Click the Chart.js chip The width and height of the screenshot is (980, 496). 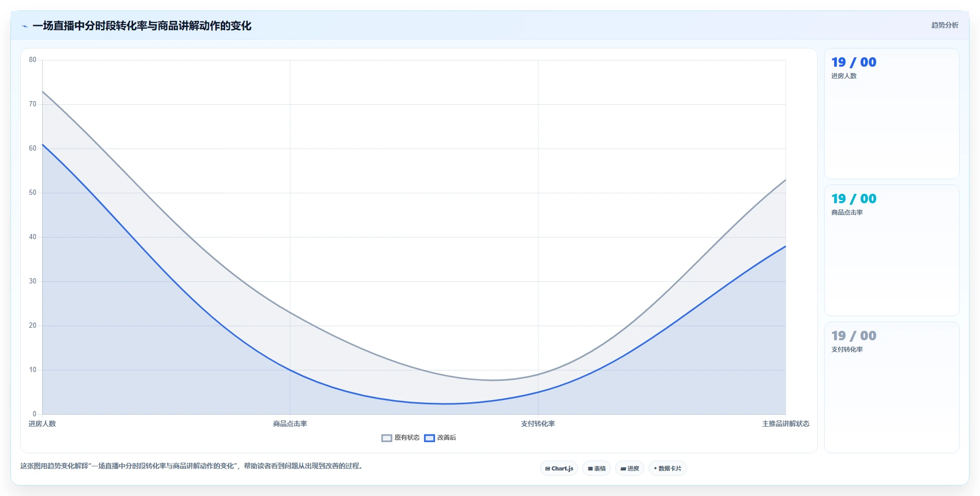pos(559,468)
